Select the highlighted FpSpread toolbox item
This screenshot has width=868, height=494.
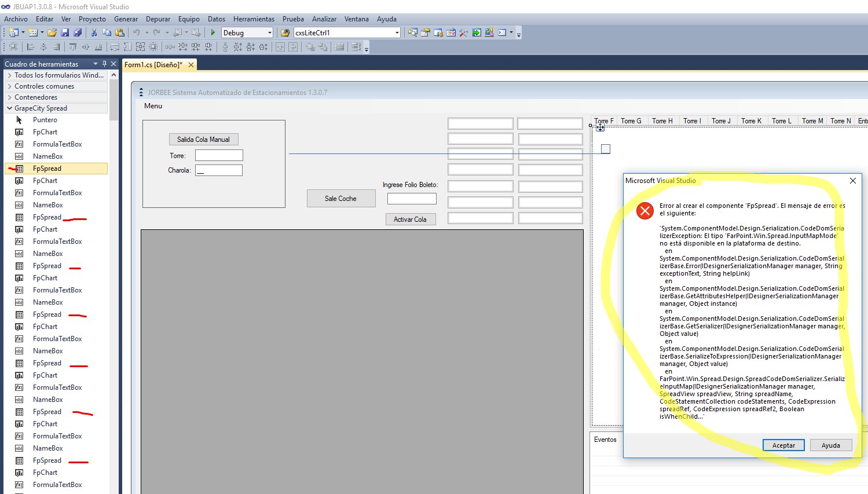coord(56,169)
